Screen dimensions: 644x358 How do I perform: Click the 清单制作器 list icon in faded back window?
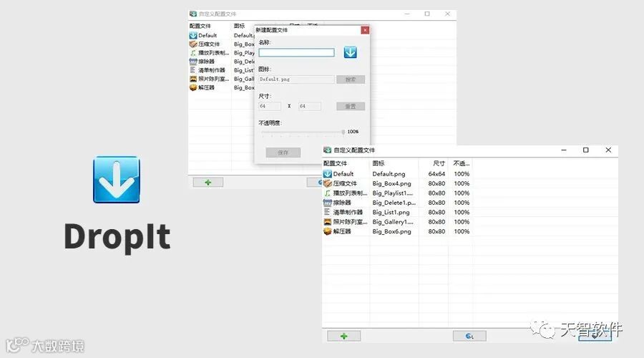pyautogui.click(x=193, y=70)
